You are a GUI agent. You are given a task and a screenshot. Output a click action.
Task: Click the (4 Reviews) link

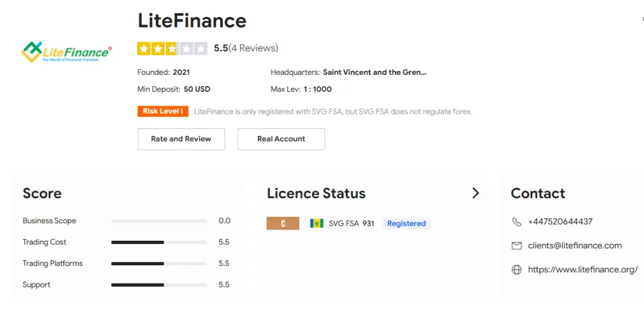coord(253,48)
